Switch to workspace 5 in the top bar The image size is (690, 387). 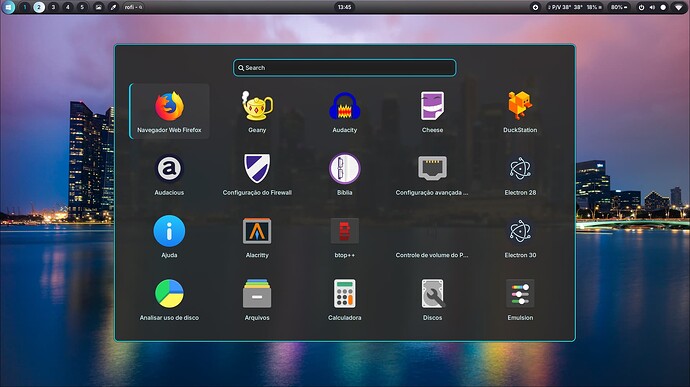pos(82,7)
